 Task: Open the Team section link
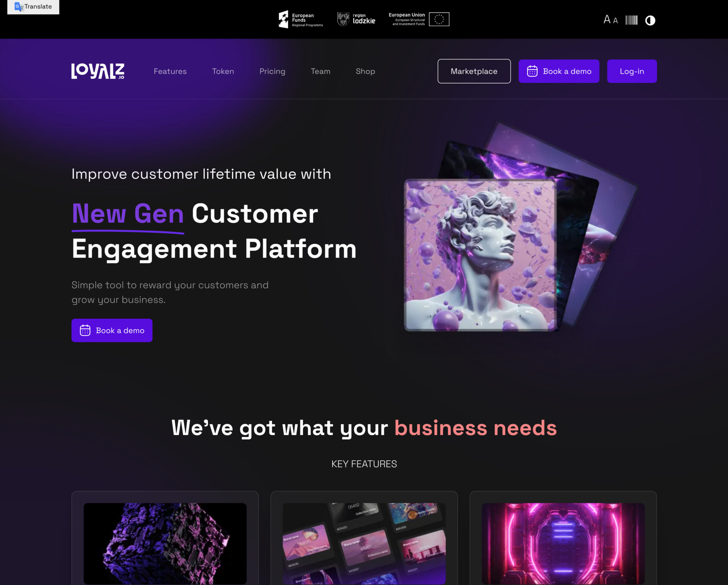[320, 71]
